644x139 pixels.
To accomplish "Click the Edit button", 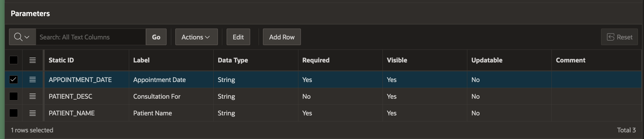I will (x=238, y=37).
